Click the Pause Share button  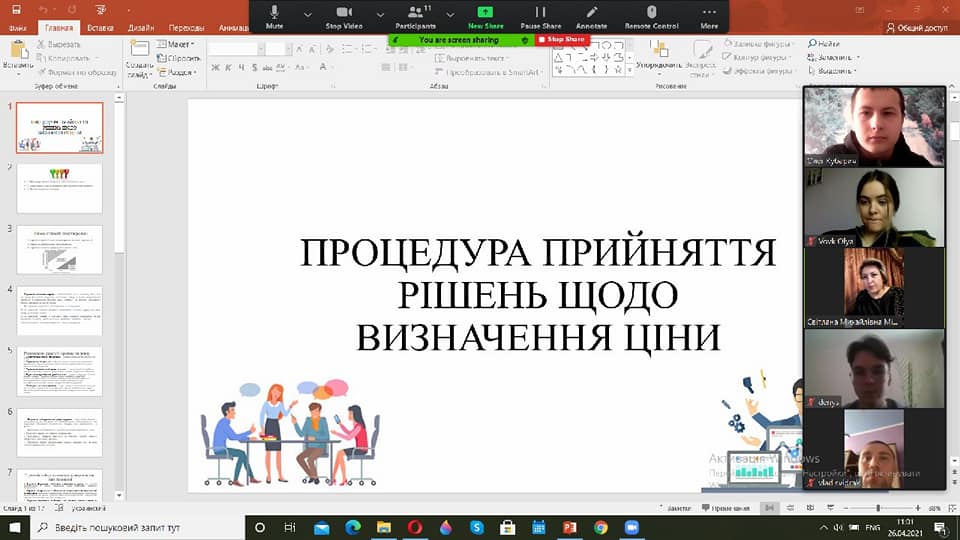point(540,14)
